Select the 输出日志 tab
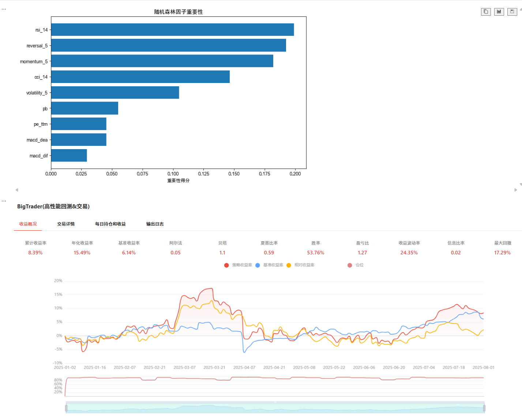522x420 pixels. (155, 224)
